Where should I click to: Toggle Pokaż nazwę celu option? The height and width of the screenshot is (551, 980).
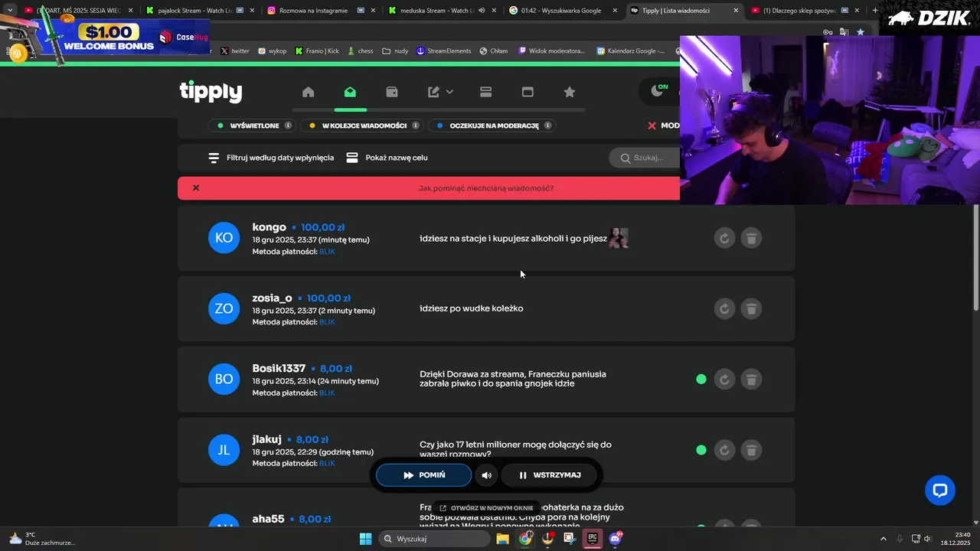(x=387, y=158)
